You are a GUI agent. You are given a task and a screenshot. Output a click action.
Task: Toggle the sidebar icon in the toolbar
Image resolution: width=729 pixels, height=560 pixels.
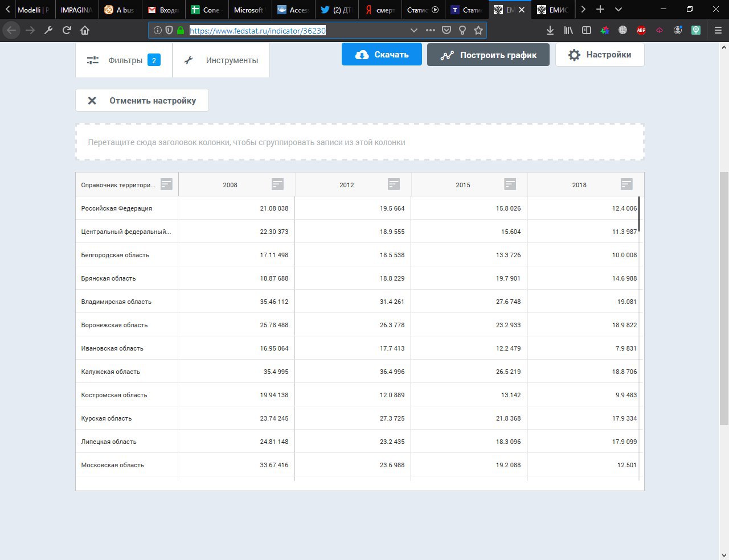click(x=586, y=30)
